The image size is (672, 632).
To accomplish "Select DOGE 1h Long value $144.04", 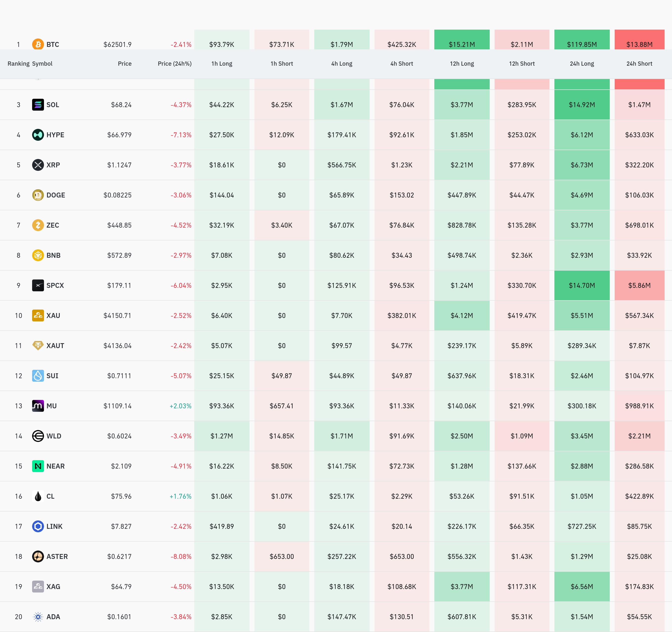I will pos(222,195).
